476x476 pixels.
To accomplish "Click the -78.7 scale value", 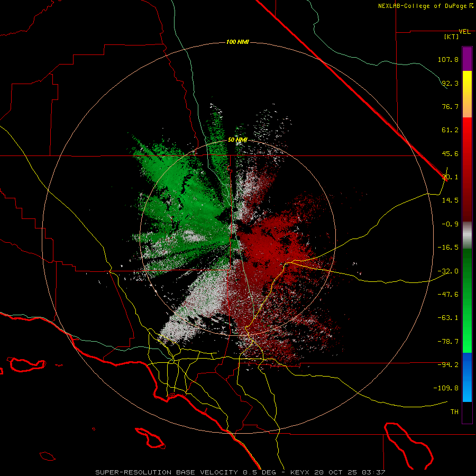I will pos(448,342).
